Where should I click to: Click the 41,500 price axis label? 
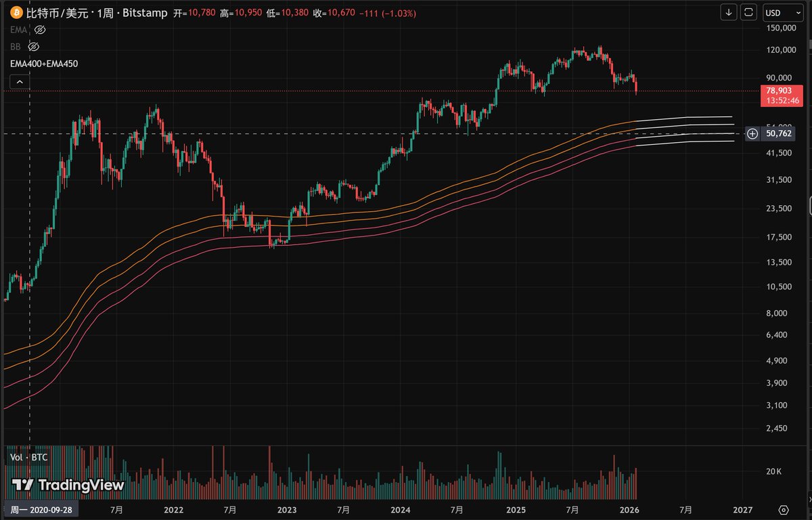(x=778, y=154)
